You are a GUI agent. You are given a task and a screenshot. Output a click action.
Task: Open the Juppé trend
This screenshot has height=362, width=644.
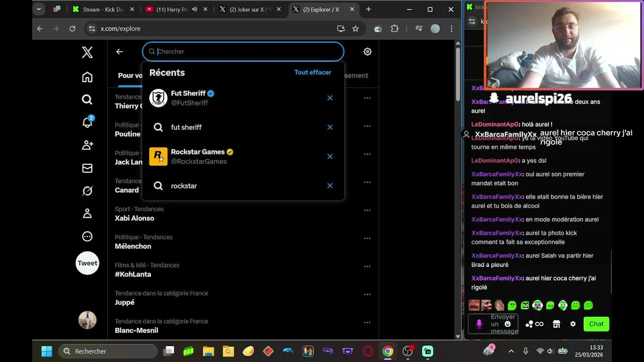coord(243,298)
